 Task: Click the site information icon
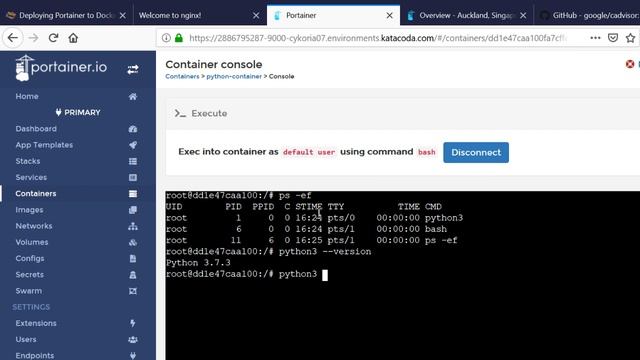click(166, 38)
